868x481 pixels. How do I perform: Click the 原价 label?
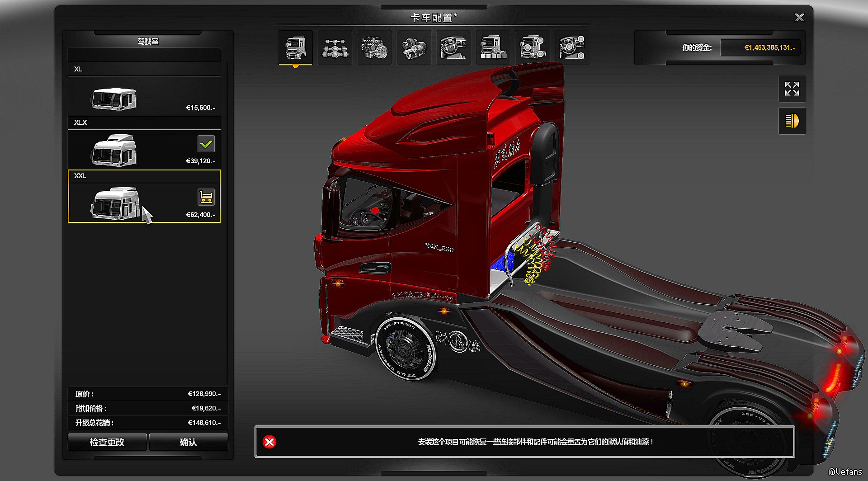tap(85, 394)
